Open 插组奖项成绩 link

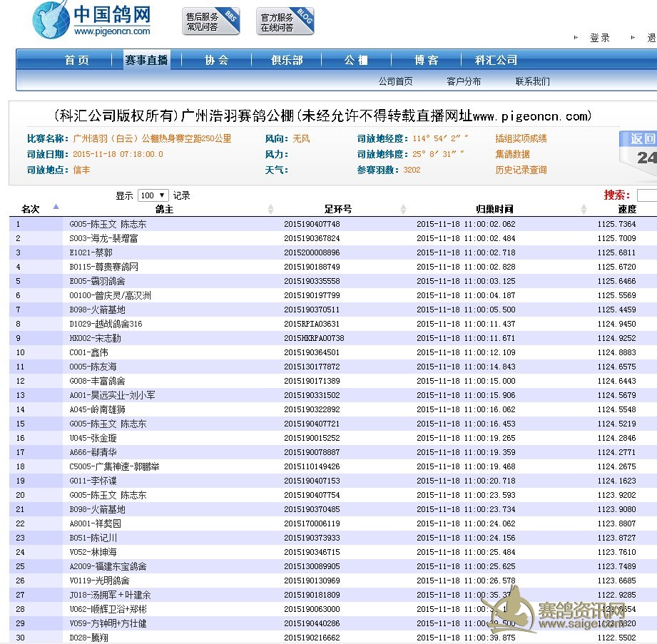point(521,139)
